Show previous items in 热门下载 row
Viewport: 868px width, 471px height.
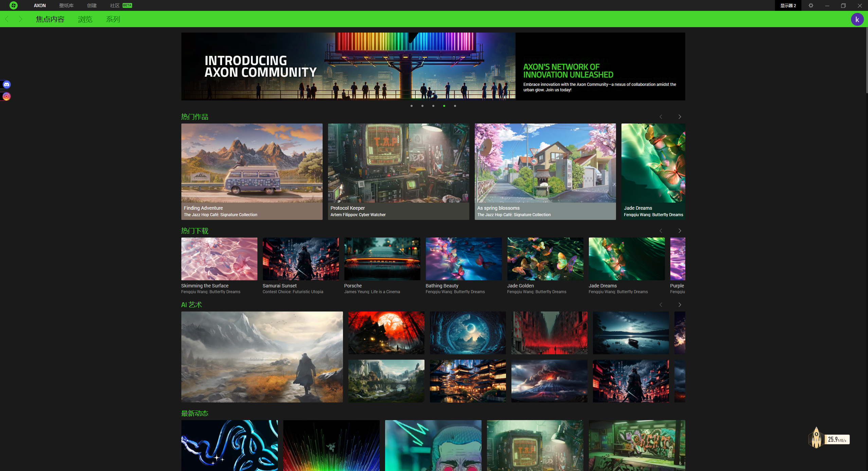click(661, 231)
